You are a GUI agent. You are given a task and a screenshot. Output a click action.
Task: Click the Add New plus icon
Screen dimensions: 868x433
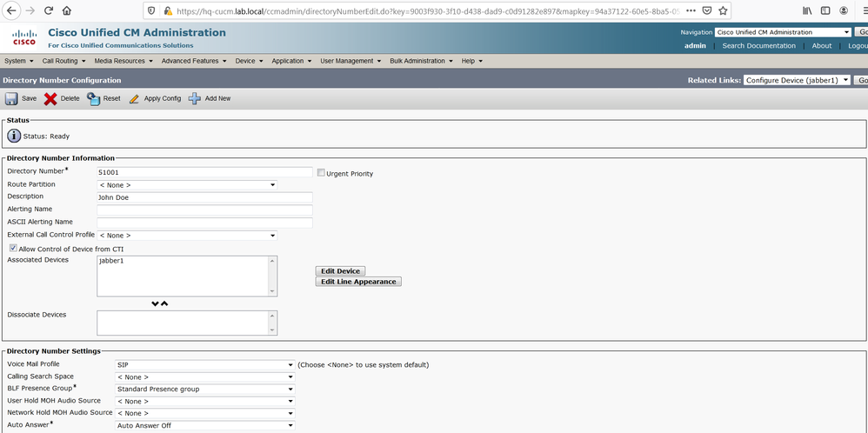point(194,98)
